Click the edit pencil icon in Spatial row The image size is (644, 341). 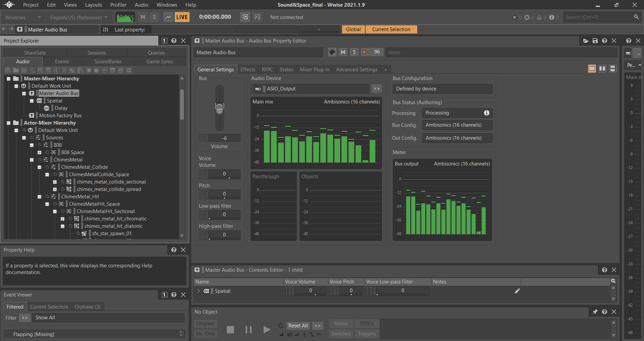[x=517, y=291]
